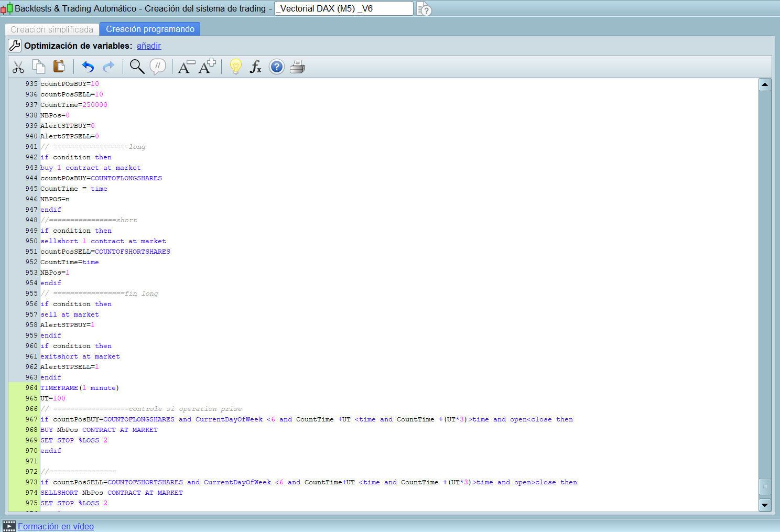Select the Creación programando tab
780x532 pixels.
point(150,29)
